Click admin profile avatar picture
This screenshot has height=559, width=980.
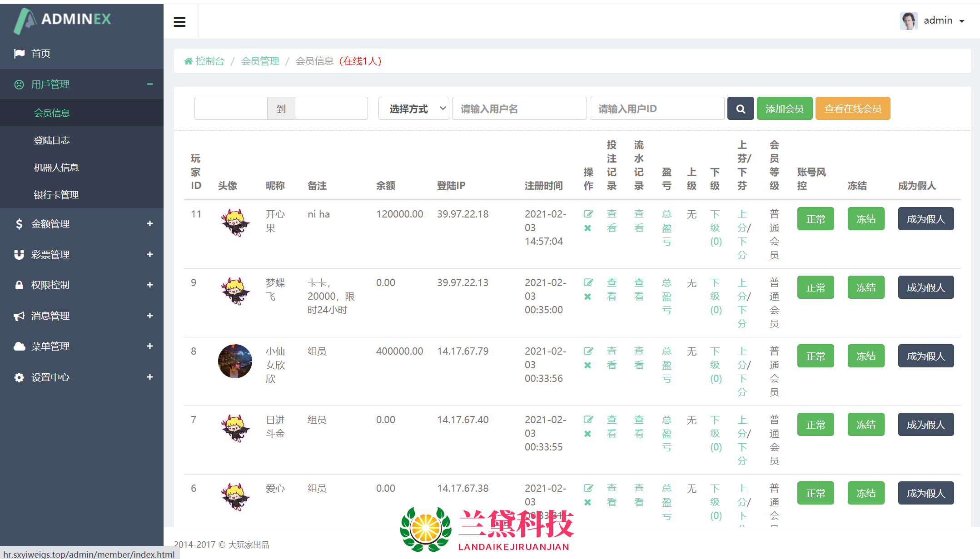[908, 21]
